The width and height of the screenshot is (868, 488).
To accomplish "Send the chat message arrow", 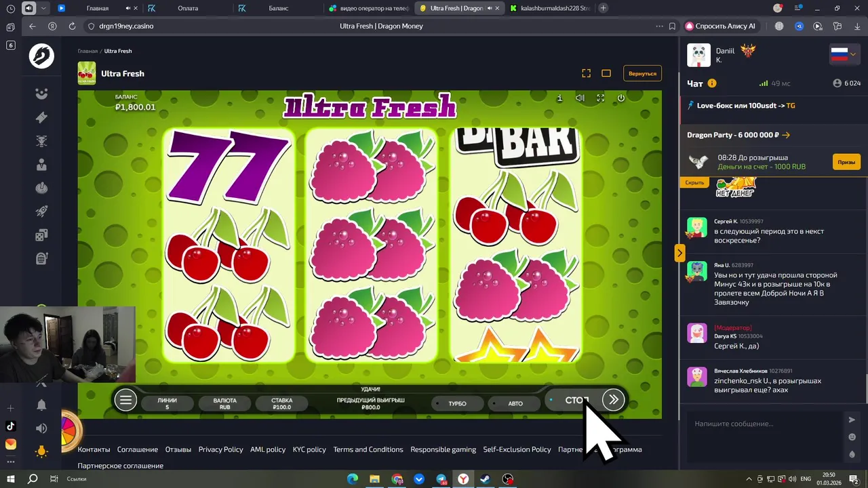I will tap(852, 420).
